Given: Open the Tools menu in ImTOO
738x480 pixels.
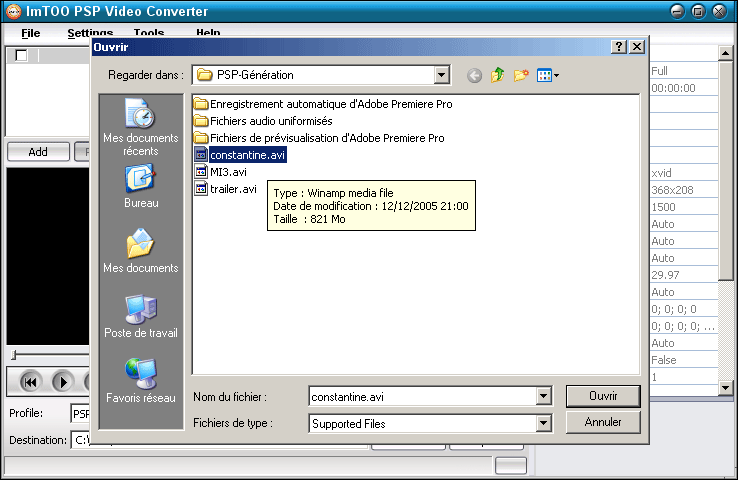Looking at the screenshot, I should (x=149, y=32).
